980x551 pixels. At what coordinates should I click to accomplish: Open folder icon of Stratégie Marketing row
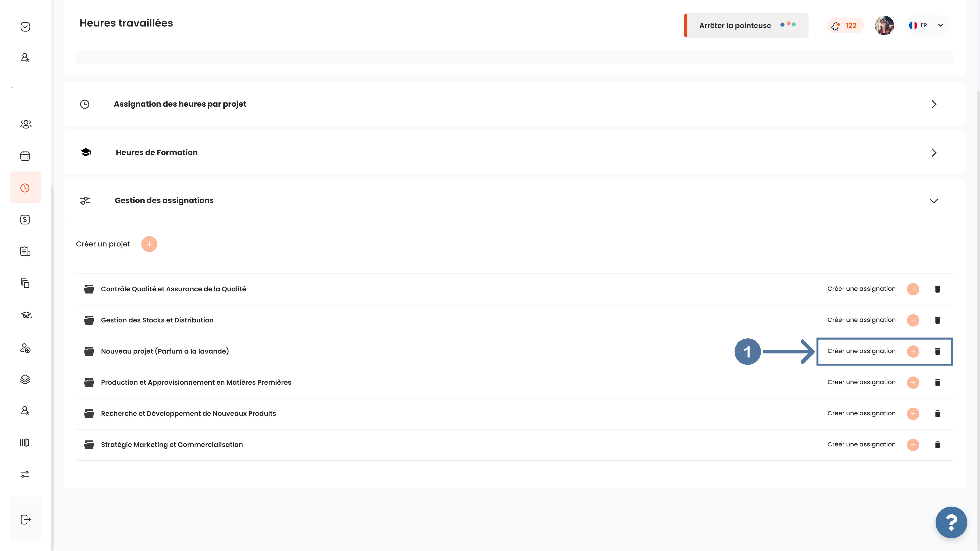[89, 445]
